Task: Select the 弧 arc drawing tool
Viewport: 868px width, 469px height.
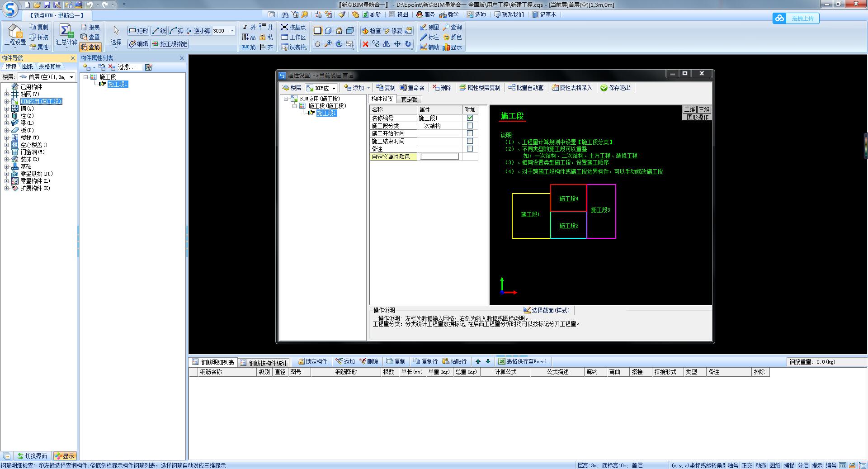Action: click(176, 31)
